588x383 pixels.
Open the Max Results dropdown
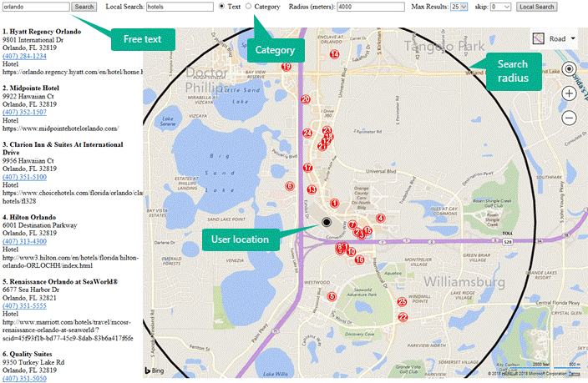pos(459,7)
